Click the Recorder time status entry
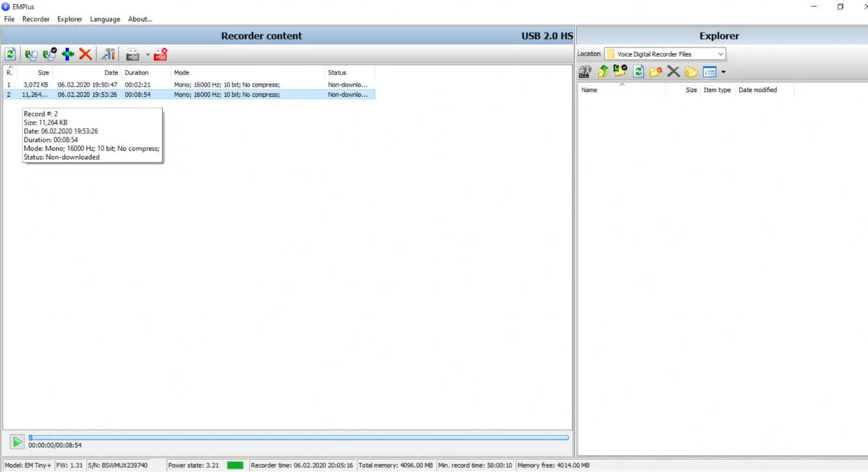 coord(302,465)
